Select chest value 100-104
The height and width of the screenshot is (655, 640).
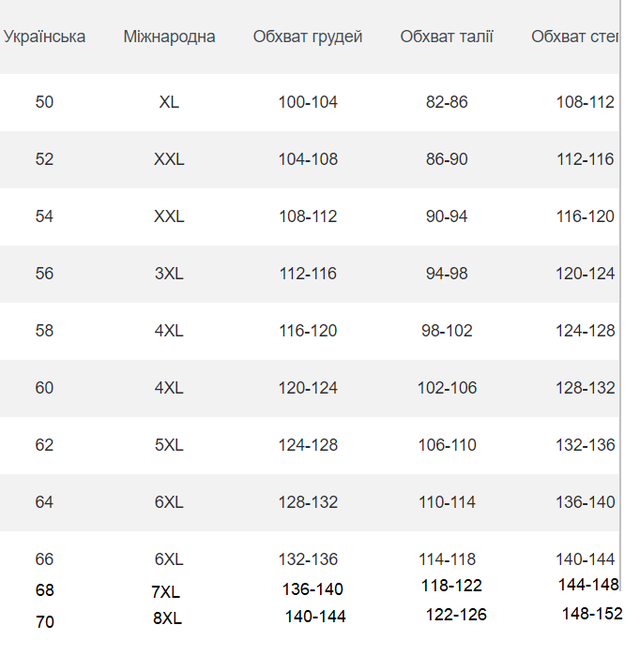coord(308,102)
